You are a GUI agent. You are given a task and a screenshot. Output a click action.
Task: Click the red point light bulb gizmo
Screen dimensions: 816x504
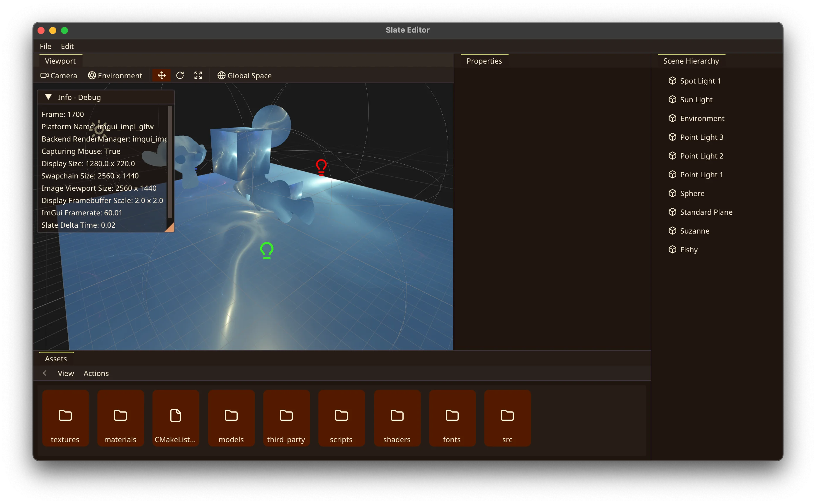pyautogui.click(x=321, y=167)
